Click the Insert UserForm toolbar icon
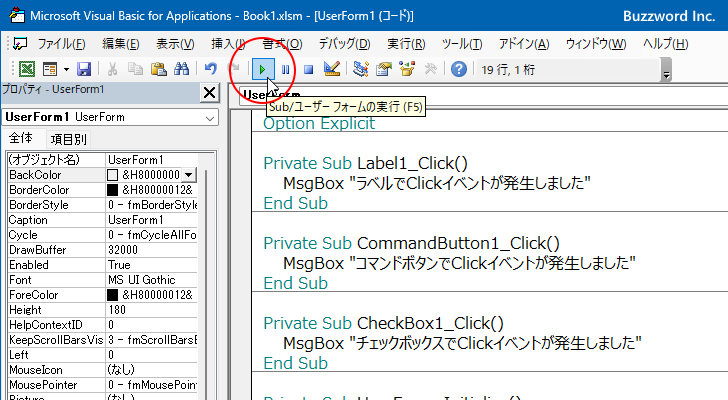728x400 pixels. pyautogui.click(x=50, y=70)
